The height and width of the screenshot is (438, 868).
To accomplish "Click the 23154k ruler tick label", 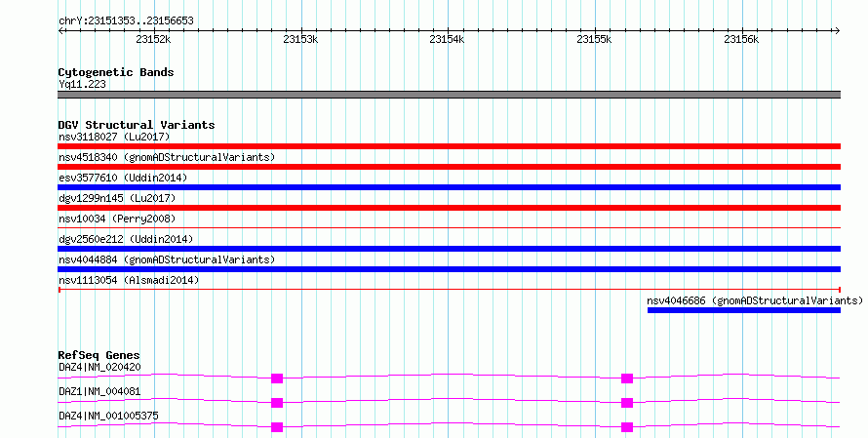I will pyautogui.click(x=447, y=39).
